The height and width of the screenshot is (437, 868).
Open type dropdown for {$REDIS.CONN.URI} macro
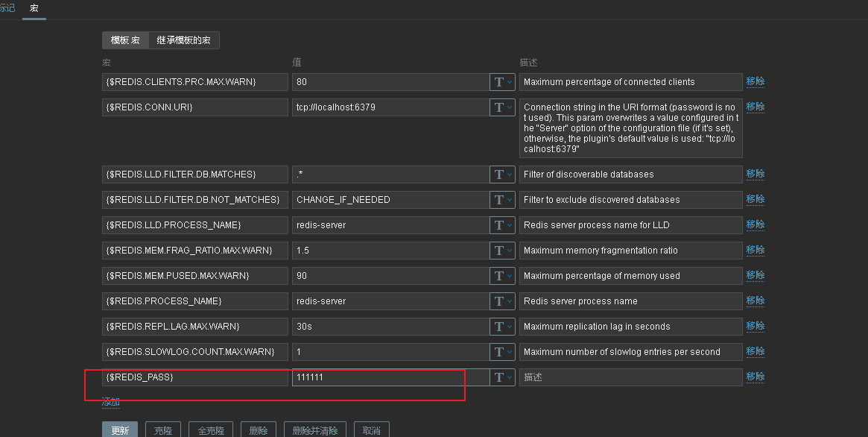pos(502,107)
